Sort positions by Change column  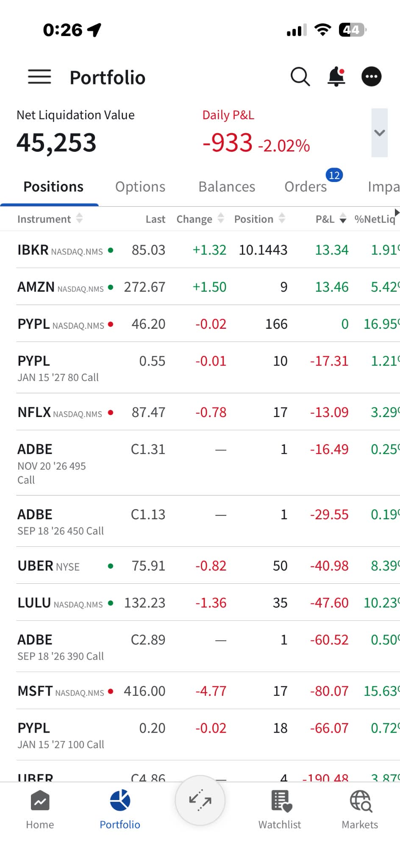tap(200, 219)
